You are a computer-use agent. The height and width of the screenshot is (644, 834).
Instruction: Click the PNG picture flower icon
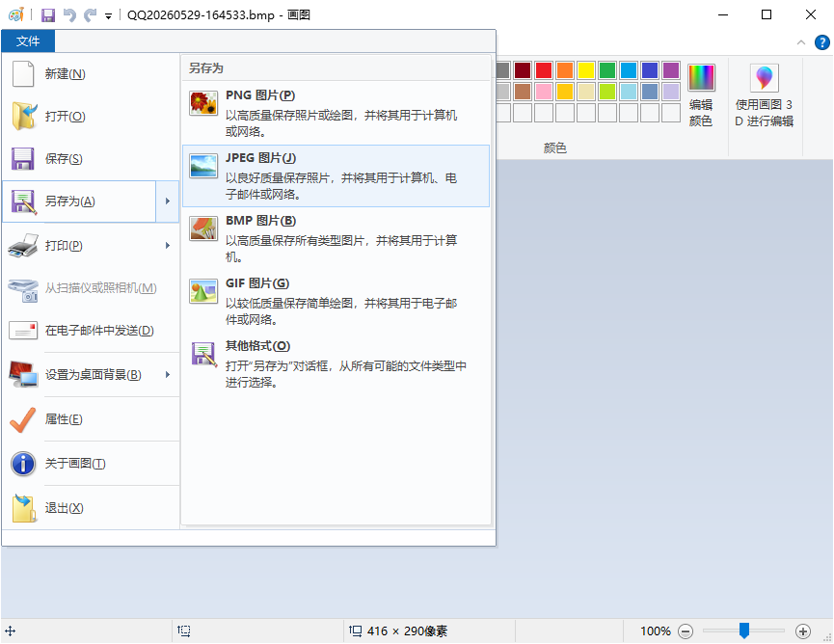click(203, 102)
